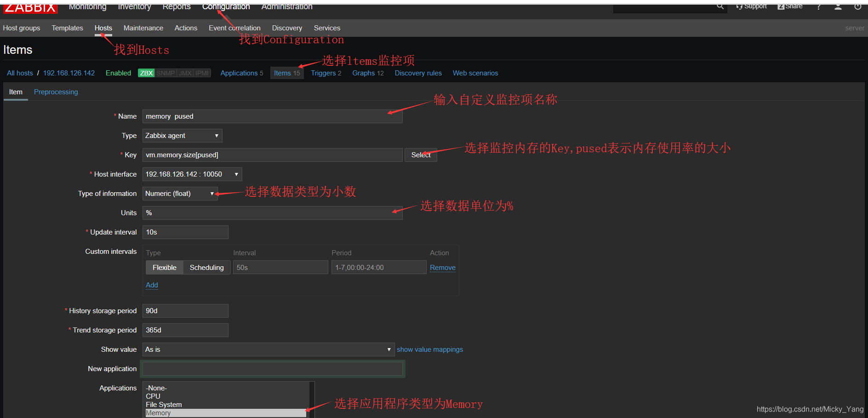Select Scheduling custom interval type

[207, 268]
